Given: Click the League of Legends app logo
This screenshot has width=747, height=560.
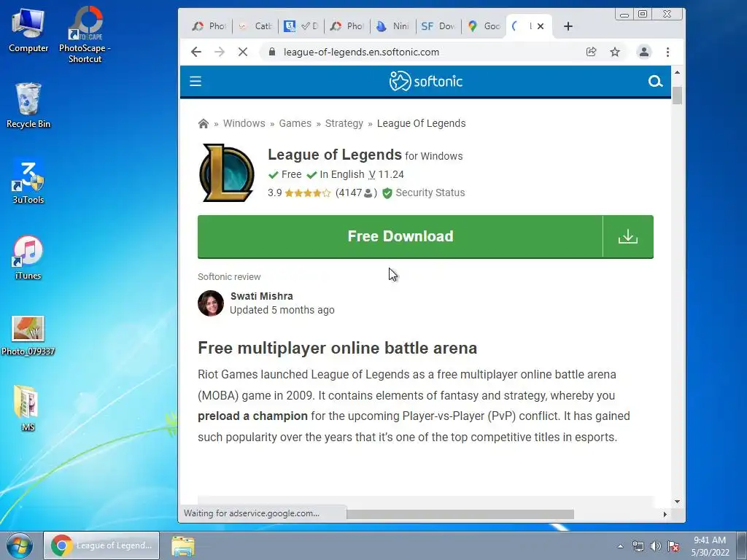Looking at the screenshot, I should (x=226, y=172).
